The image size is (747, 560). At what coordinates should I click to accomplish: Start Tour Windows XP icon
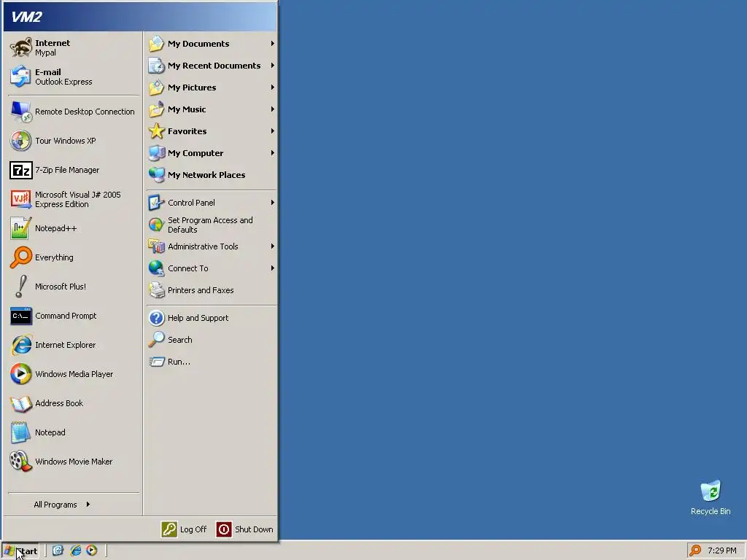coord(21,141)
